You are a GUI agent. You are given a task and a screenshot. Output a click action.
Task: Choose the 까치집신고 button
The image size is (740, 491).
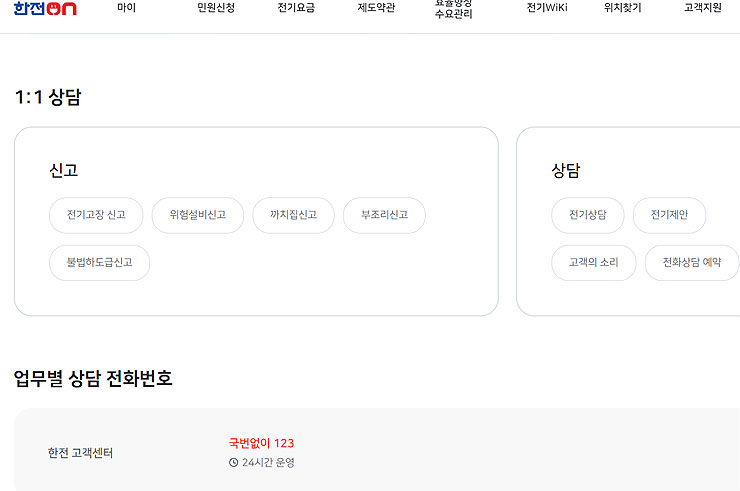point(293,215)
